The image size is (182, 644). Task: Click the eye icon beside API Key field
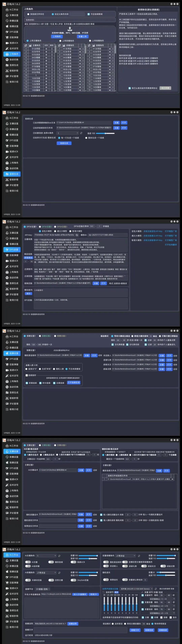[77, 235]
